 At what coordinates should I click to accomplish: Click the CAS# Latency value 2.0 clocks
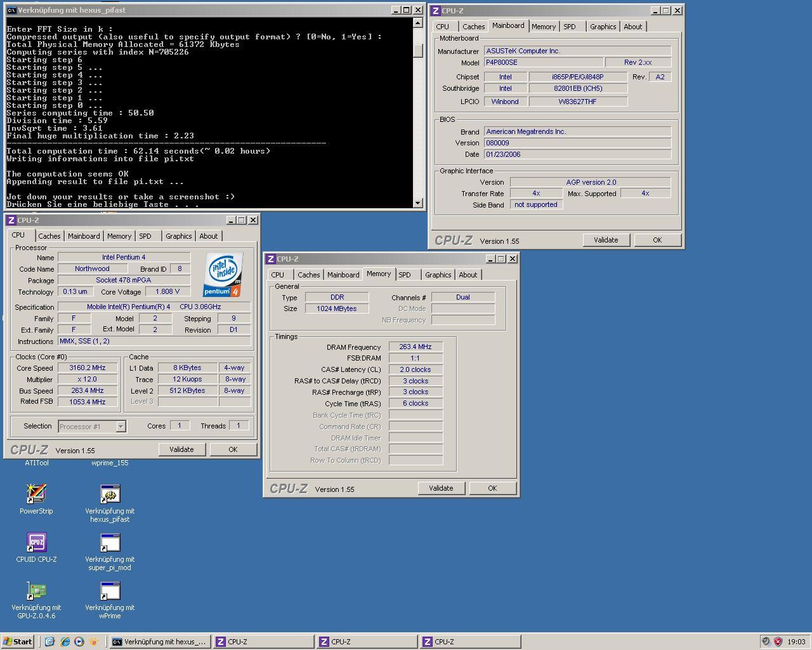pos(416,369)
